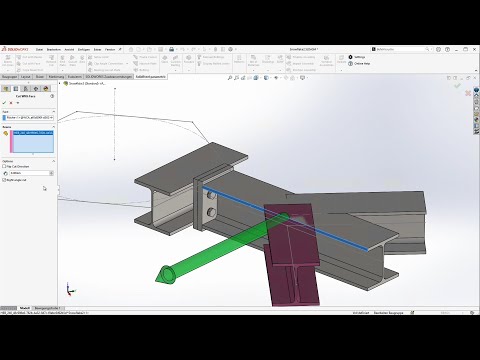Switch to the SOLIDWORKS Zusatzanwendungen tab
This screenshot has width=480, height=360.
(x=108, y=77)
